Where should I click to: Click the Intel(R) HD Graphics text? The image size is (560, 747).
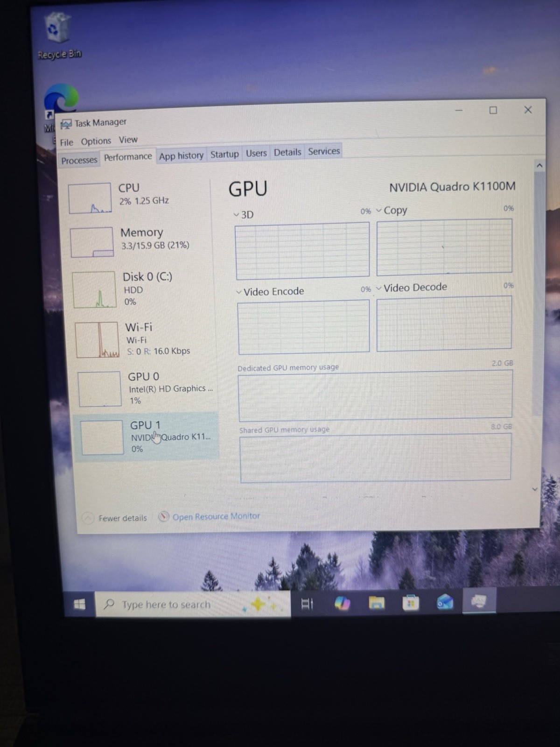pyautogui.click(x=171, y=388)
